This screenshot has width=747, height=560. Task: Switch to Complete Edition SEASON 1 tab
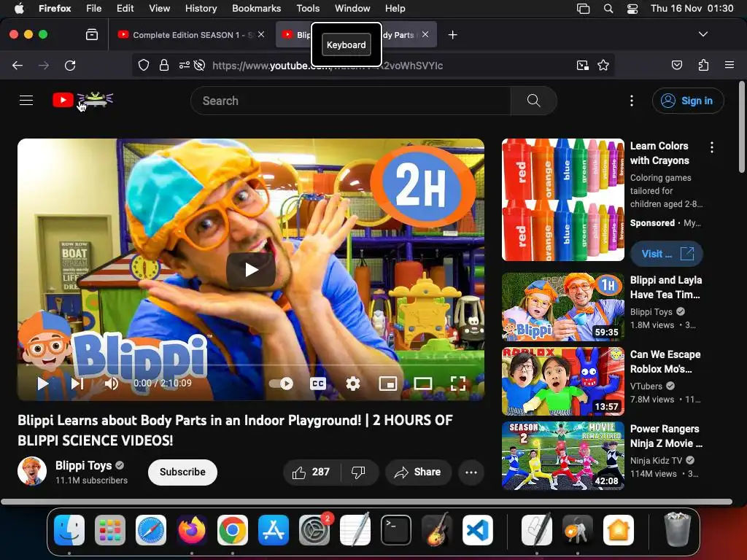(192, 35)
